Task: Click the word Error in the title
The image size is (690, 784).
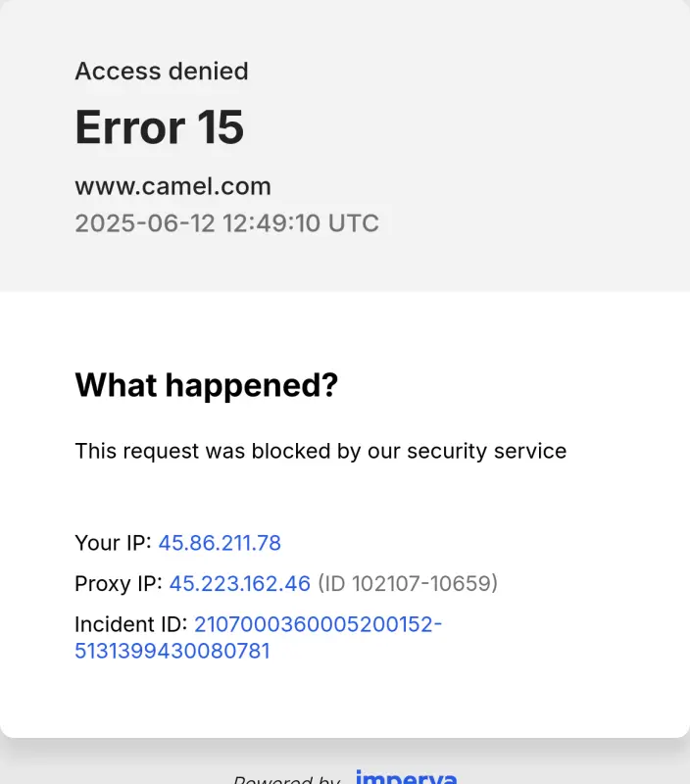Action: tap(130, 127)
